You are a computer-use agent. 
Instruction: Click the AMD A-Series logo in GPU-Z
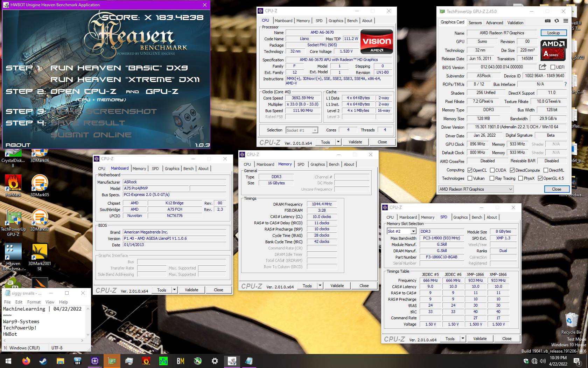point(553,49)
